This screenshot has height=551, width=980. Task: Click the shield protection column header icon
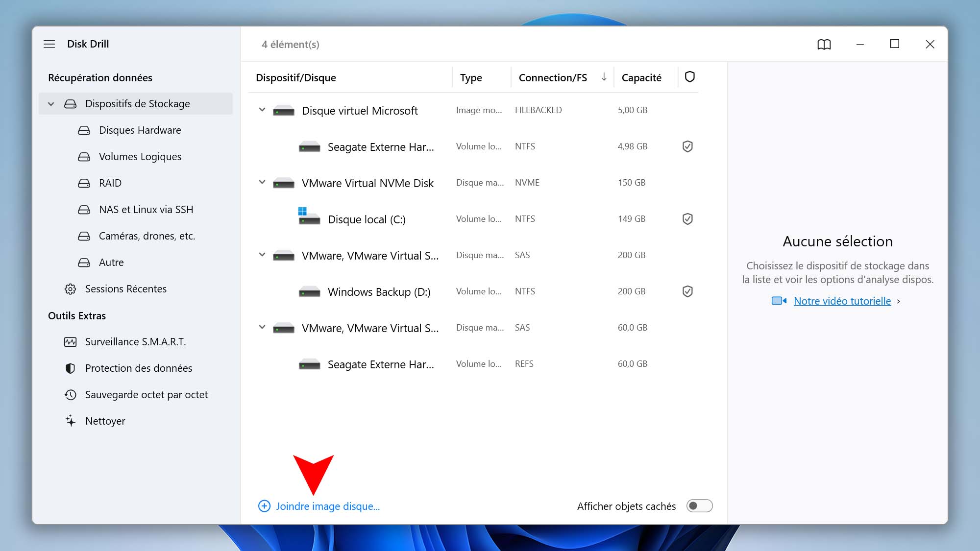(x=690, y=77)
